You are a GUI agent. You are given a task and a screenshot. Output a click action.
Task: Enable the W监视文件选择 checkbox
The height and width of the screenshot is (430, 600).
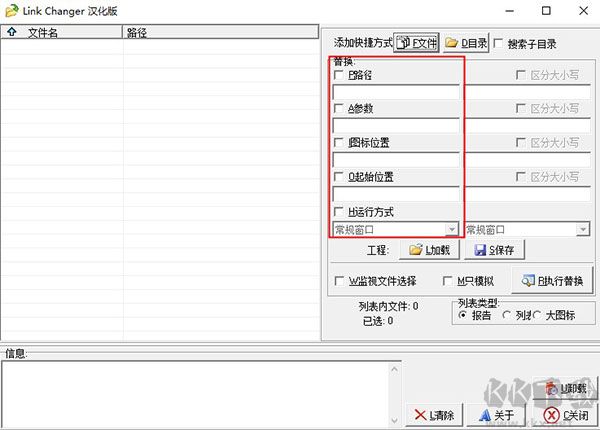point(339,281)
